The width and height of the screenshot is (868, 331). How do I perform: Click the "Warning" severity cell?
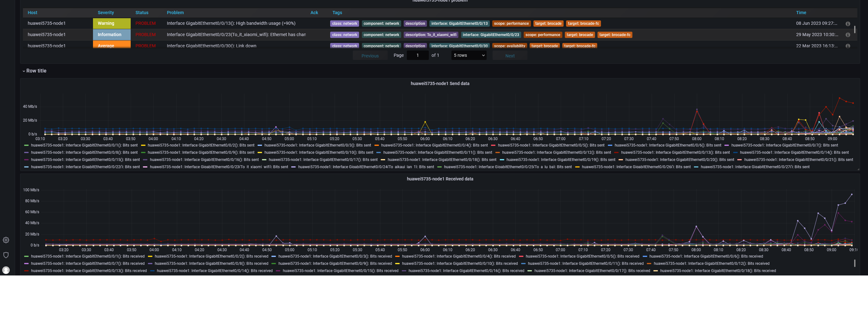[112, 23]
